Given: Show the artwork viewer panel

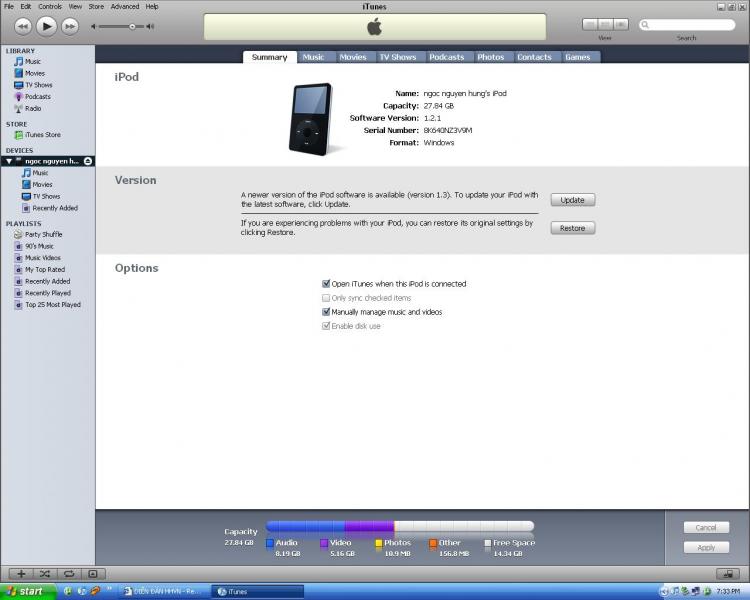Looking at the screenshot, I should 93,573.
